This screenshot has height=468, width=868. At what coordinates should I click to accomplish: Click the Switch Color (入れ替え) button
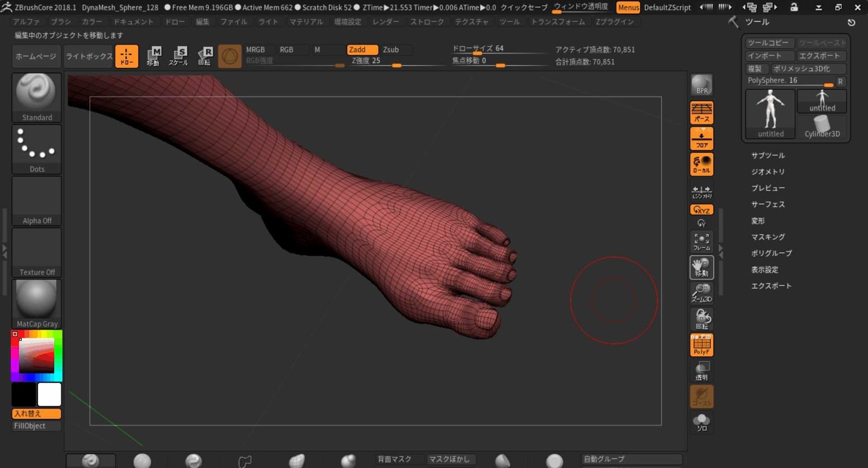(36, 414)
